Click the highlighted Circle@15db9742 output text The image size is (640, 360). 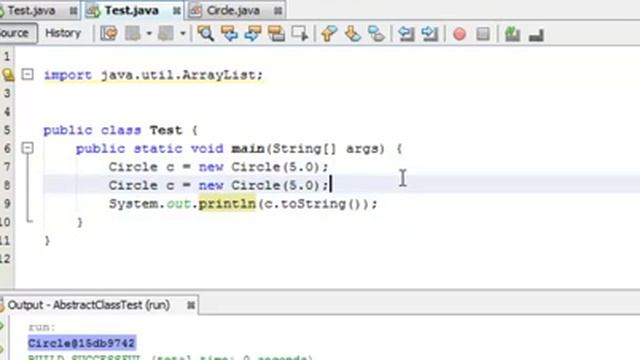(x=82, y=343)
